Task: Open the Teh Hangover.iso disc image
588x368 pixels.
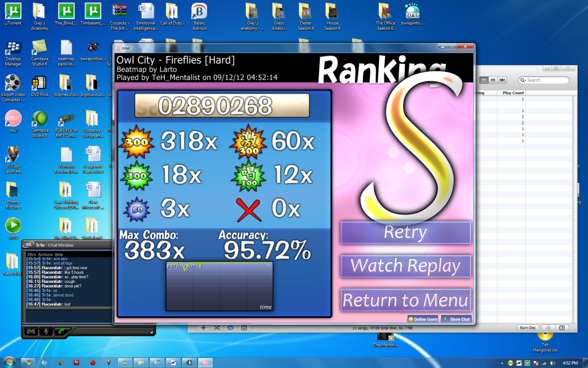Action: [545, 342]
